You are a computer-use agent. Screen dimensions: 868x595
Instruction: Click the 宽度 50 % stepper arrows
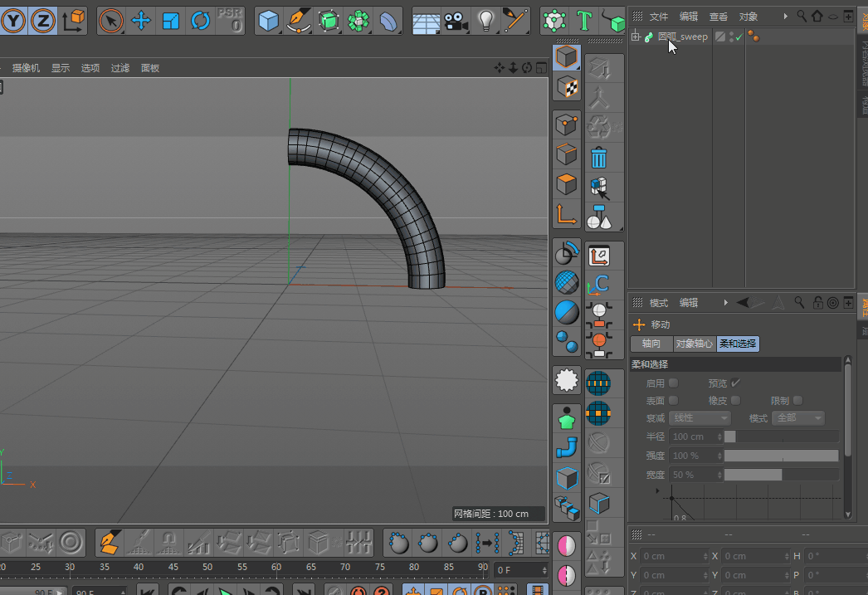click(x=719, y=475)
